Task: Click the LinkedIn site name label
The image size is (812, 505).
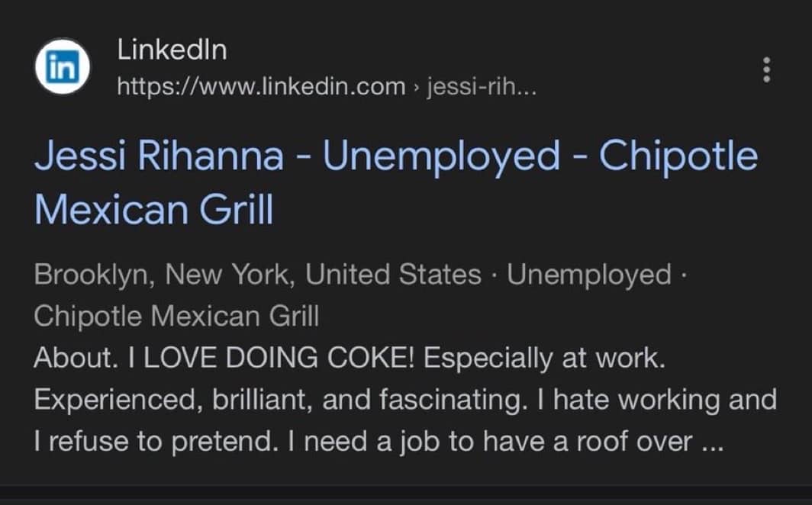Action: coord(172,50)
